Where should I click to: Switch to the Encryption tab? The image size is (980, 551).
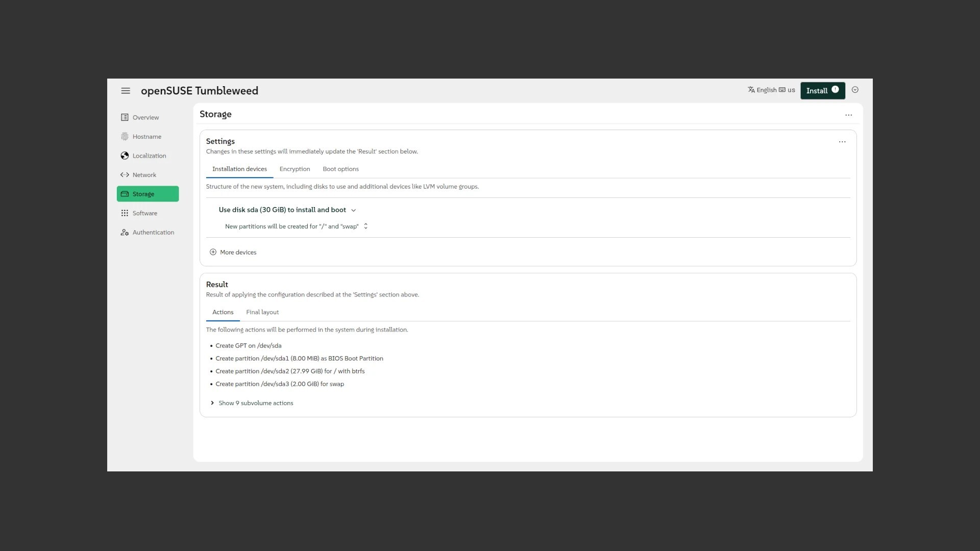pyautogui.click(x=295, y=169)
